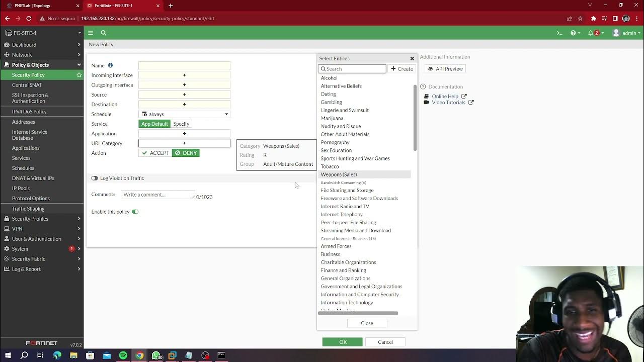The image size is (644, 362).
Task: Select Specify service option
Action: (181, 124)
